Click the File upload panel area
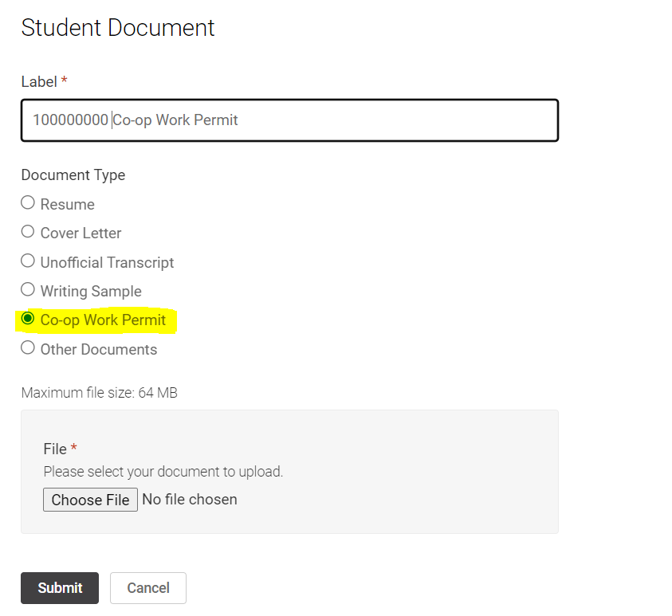Viewport: 672px width, 616px height. coord(399,470)
